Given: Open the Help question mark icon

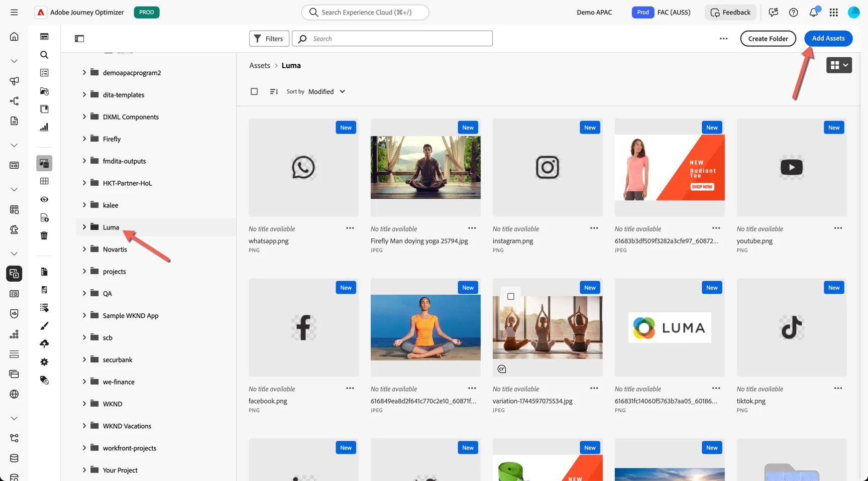Looking at the screenshot, I should click(794, 13).
